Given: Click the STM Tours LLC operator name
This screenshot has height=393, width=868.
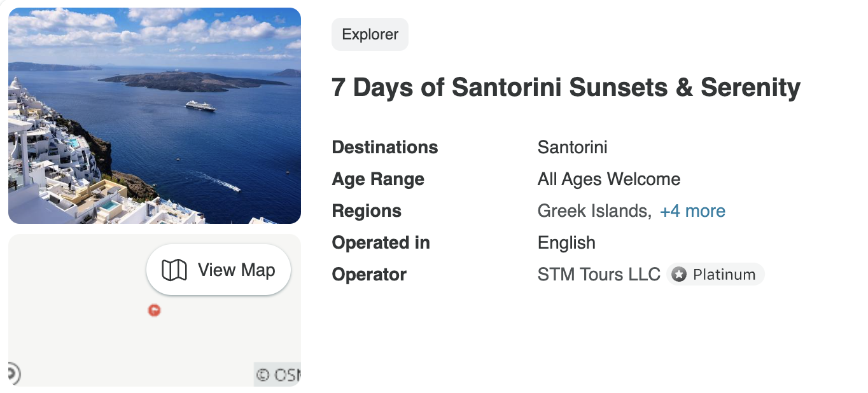Looking at the screenshot, I should click(599, 275).
